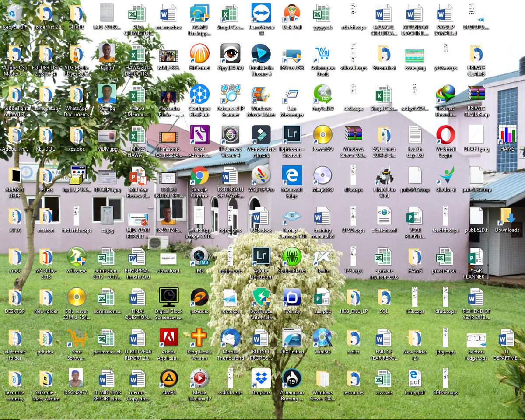The height and width of the screenshot is (420, 525).
Task: Open Ashampoo Deals shortcut
Action: coord(322,54)
